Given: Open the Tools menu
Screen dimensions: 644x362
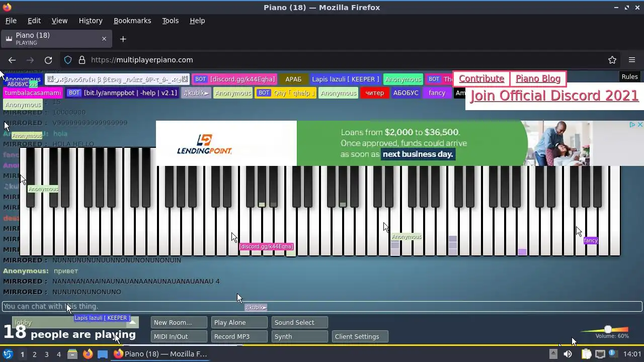Looking at the screenshot, I should coord(170,21).
